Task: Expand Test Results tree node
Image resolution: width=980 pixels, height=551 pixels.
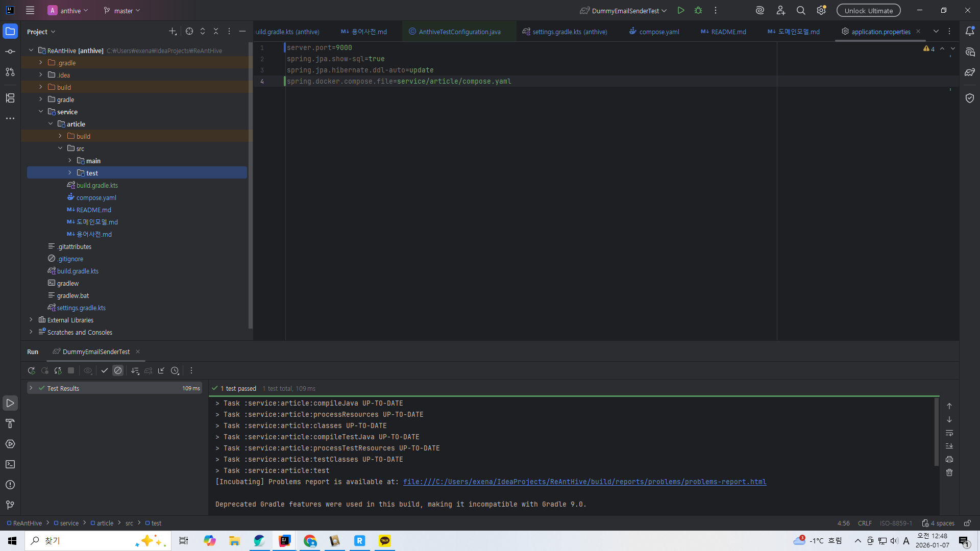Action: point(31,388)
